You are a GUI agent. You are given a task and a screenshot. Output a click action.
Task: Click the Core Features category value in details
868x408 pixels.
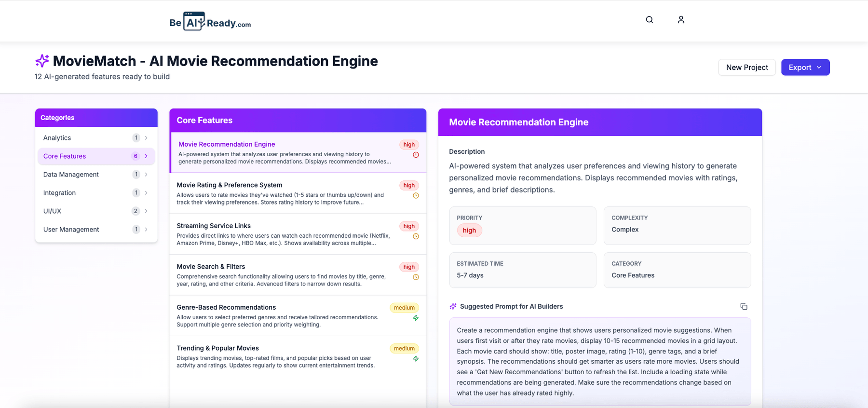(633, 275)
